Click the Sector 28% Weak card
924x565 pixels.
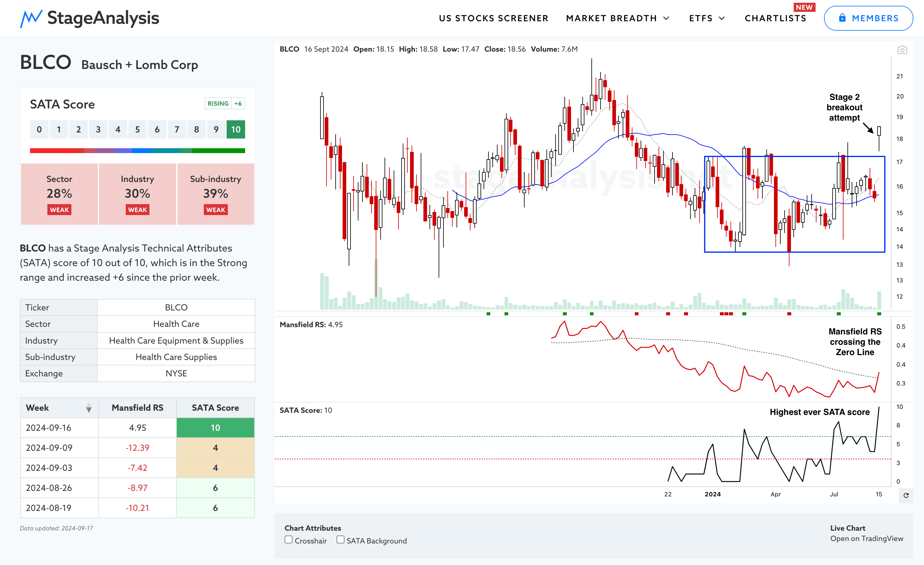coord(59,194)
